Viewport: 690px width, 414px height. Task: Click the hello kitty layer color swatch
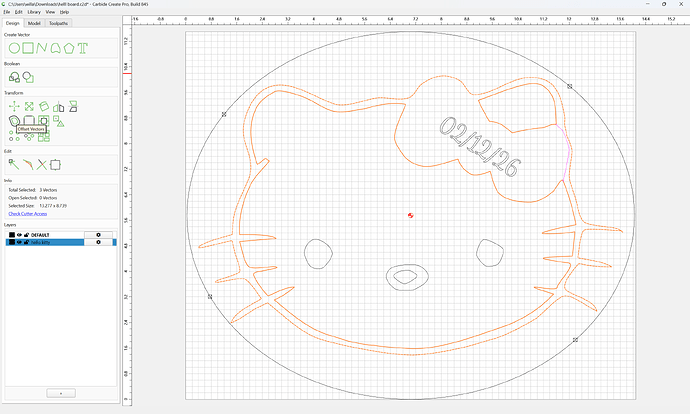(12, 242)
